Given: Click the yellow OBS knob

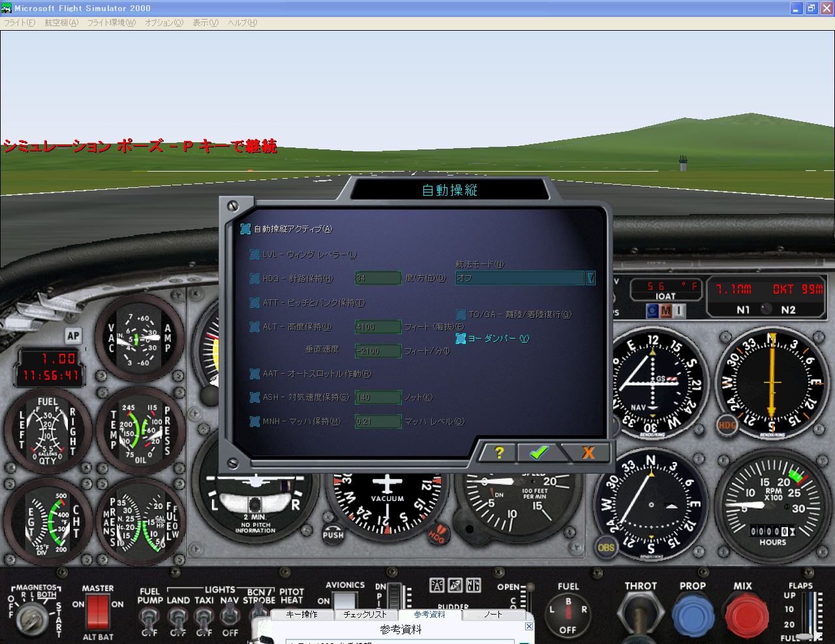Looking at the screenshot, I should click(606, 547).
